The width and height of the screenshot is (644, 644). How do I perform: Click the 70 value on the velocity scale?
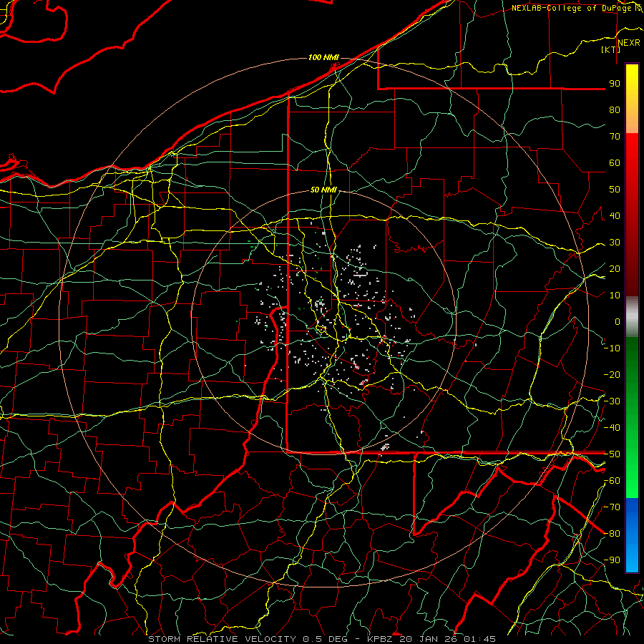[615, 137]
